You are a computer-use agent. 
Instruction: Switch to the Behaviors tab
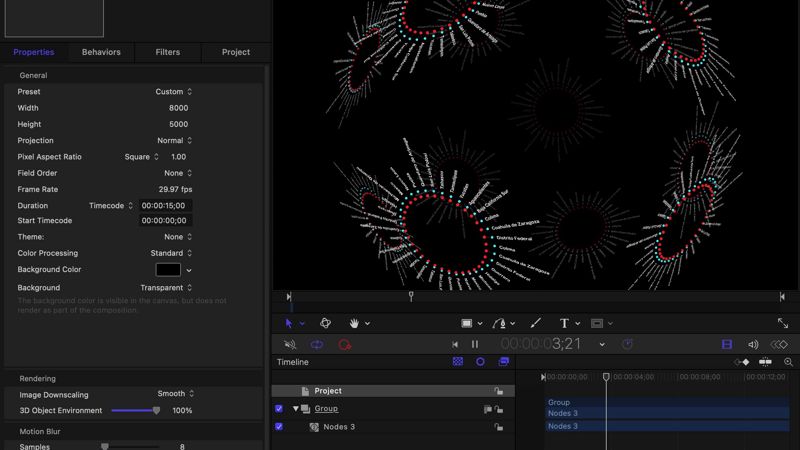pos(101,52)
